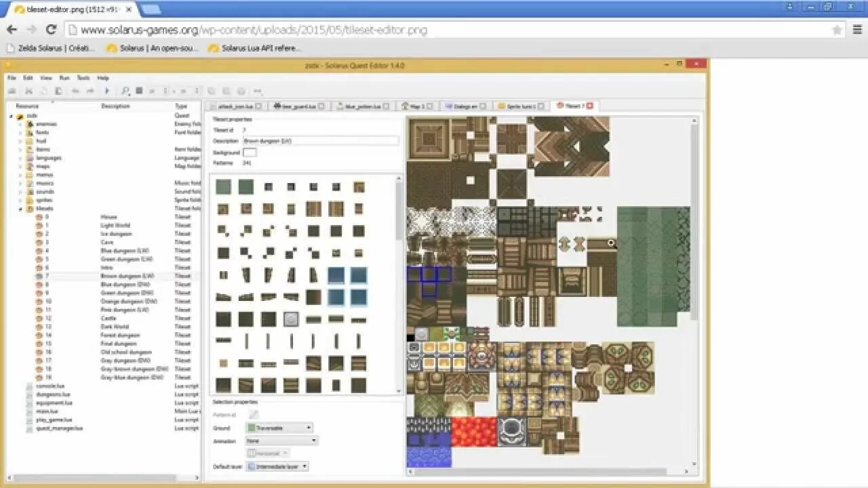
Task: Close the Map 3 tab
Action: tap(429, 106)
